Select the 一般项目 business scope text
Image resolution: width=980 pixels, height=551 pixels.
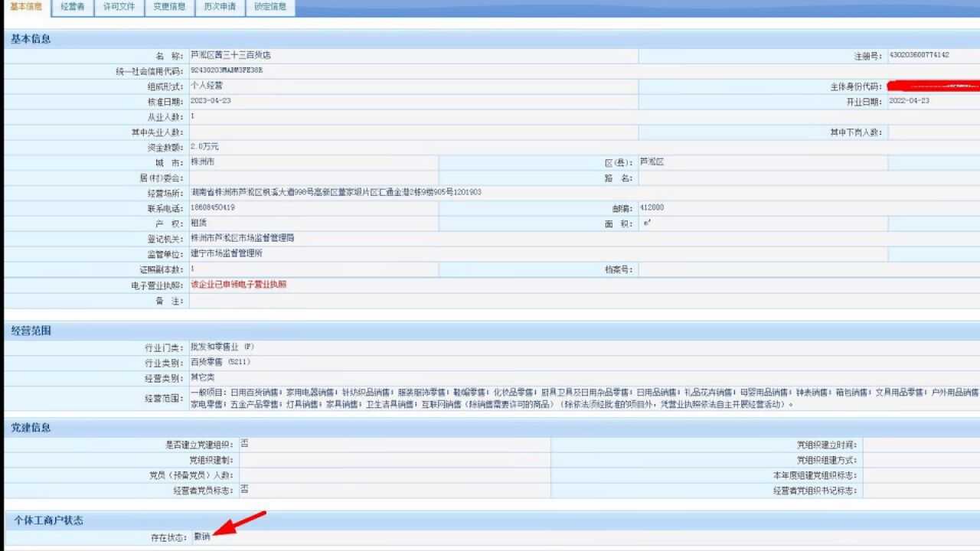click(x=585, y=398)
